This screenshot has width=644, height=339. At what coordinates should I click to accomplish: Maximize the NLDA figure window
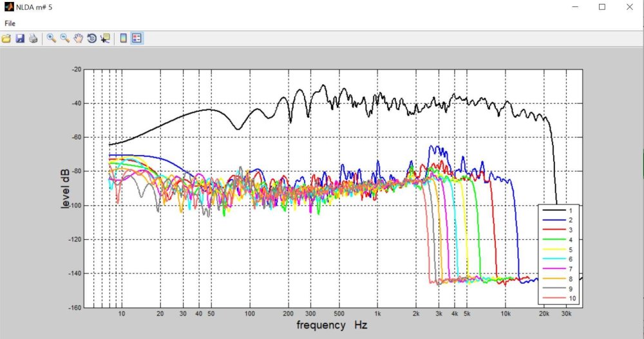point(602,7)
